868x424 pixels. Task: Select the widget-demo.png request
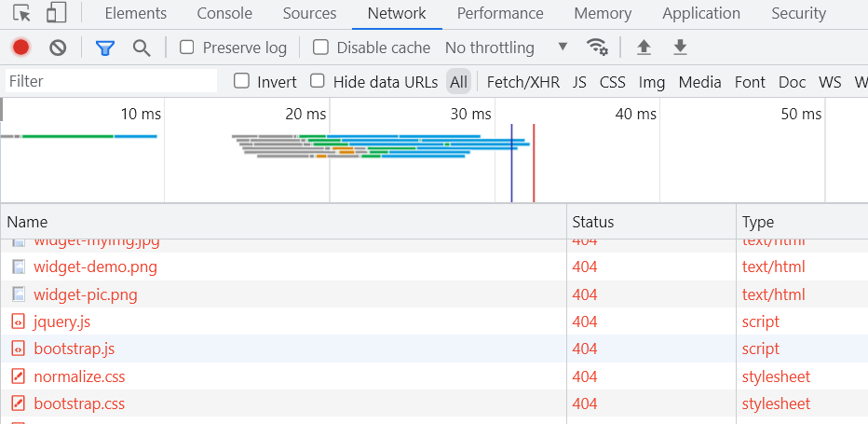point(95,267)
